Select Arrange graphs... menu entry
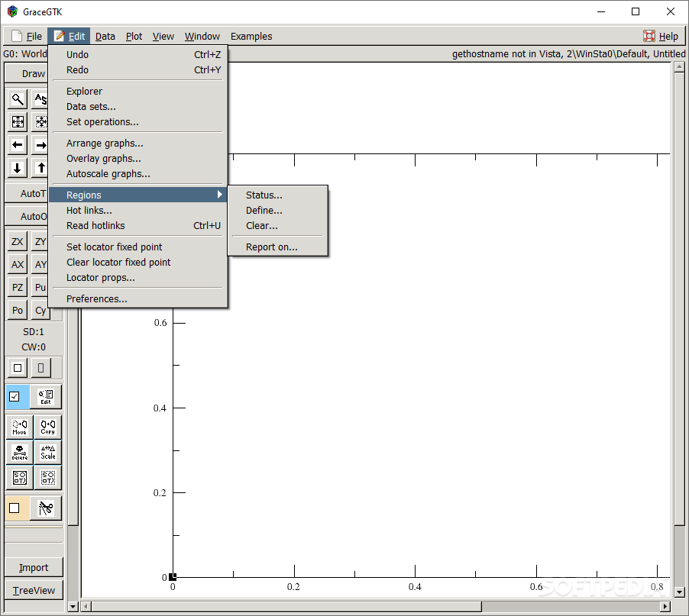 tap(138, 144)
